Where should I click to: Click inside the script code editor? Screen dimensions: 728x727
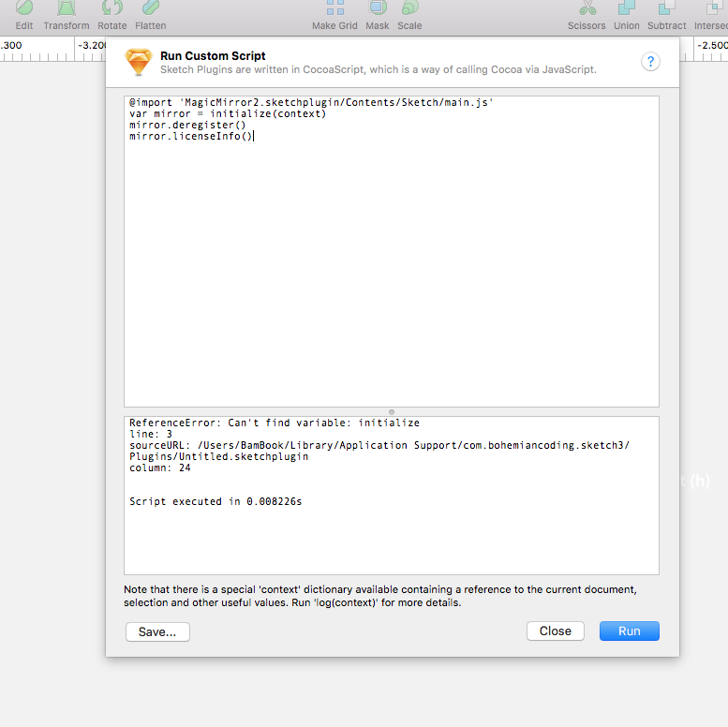point(392,251)
